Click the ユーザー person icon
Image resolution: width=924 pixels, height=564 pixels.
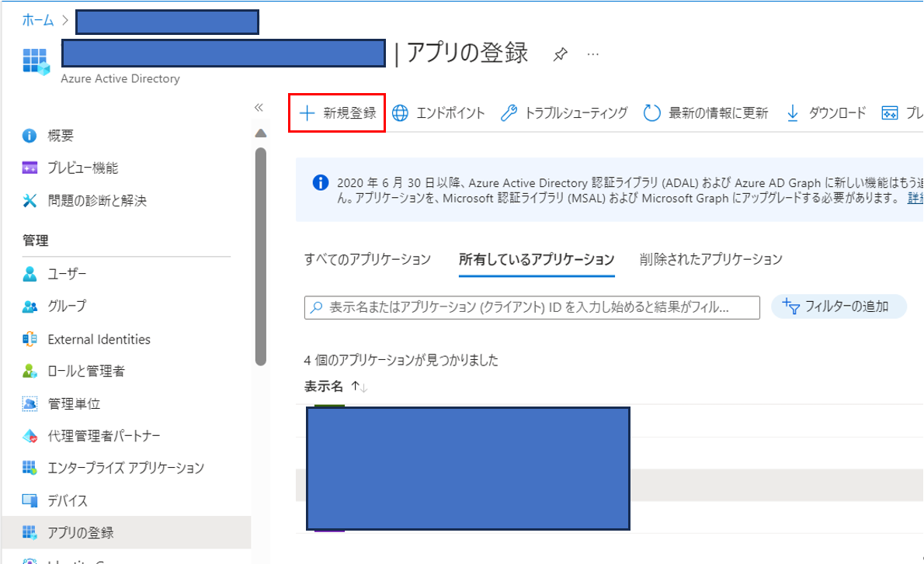point(30,275)
